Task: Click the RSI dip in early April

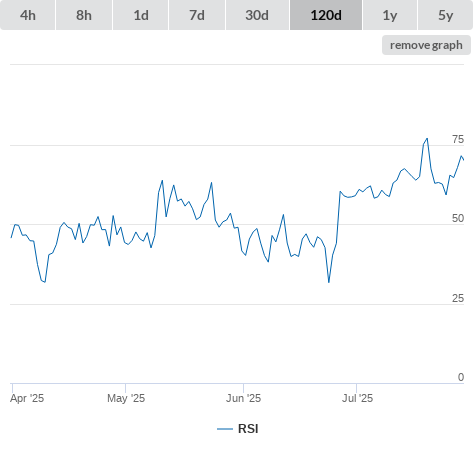Action: coord(44,282)
